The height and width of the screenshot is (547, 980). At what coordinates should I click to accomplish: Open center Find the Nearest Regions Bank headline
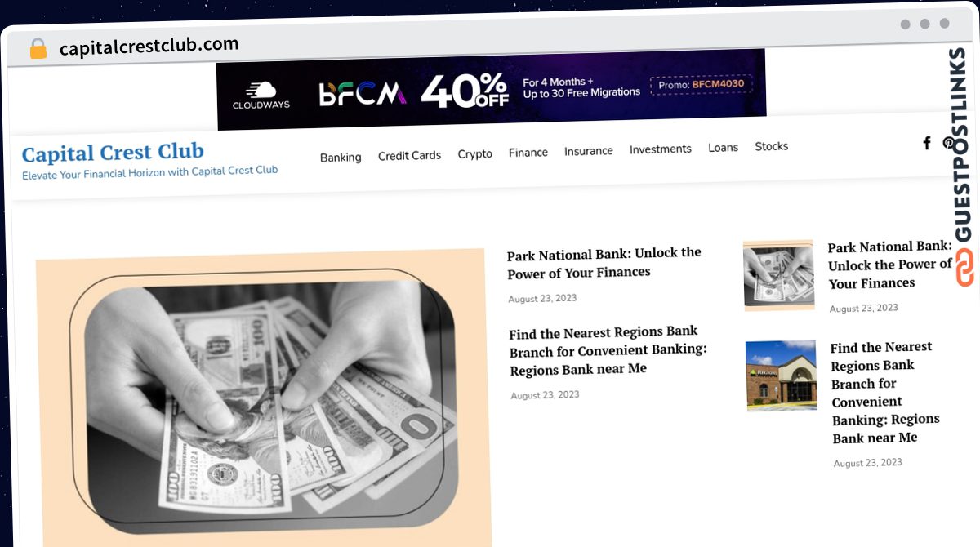(608, 349)
